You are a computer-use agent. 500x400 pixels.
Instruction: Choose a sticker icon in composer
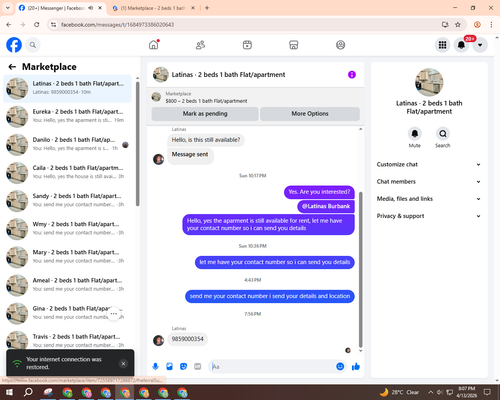[183, 367]
